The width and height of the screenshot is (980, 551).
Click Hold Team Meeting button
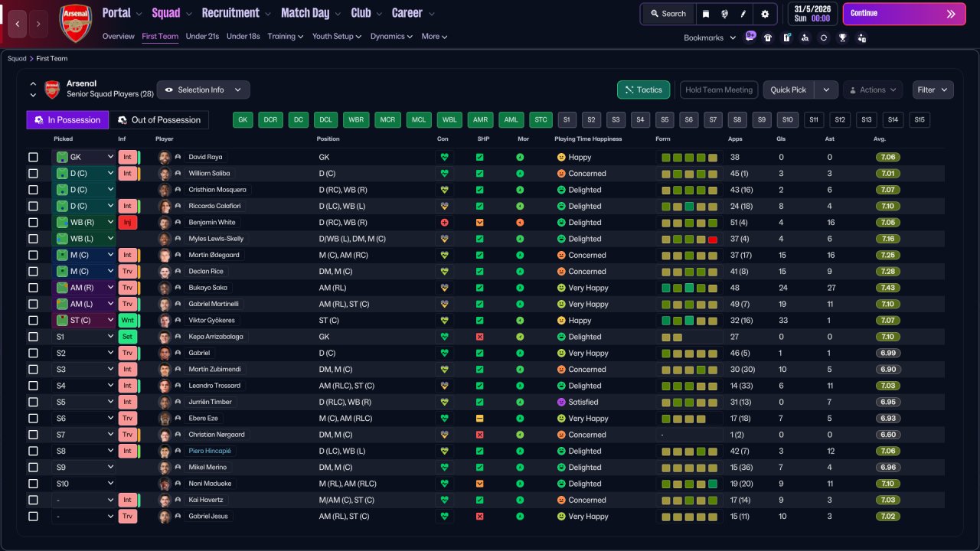click(x=719, y=90)
